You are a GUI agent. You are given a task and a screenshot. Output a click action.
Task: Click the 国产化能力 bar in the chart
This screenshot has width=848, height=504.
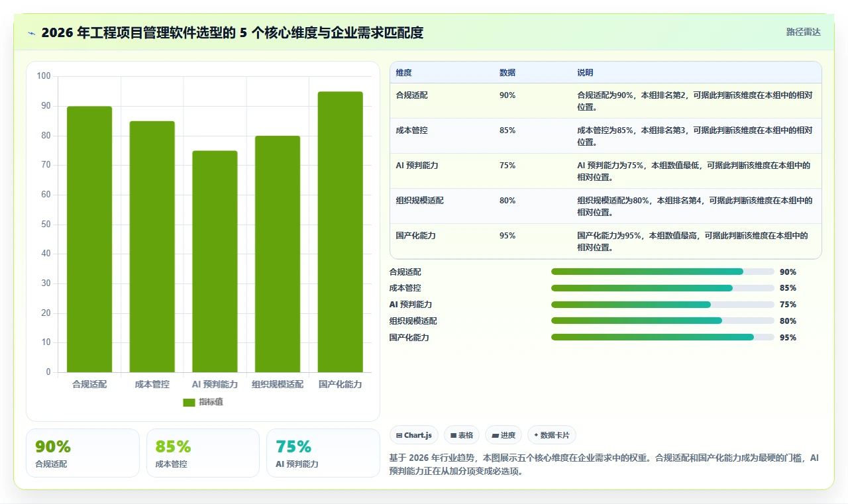pos(340,232)
